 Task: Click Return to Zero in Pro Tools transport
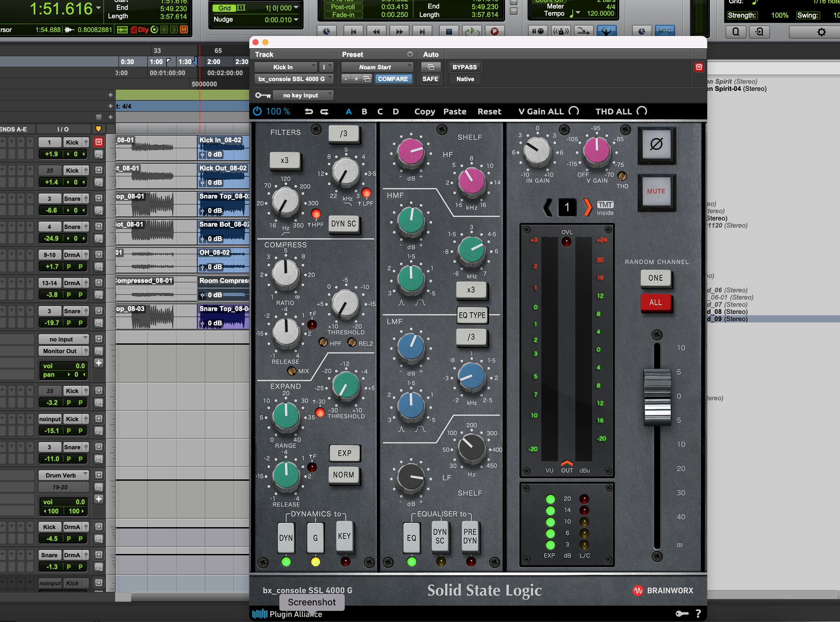click(353, 31)
